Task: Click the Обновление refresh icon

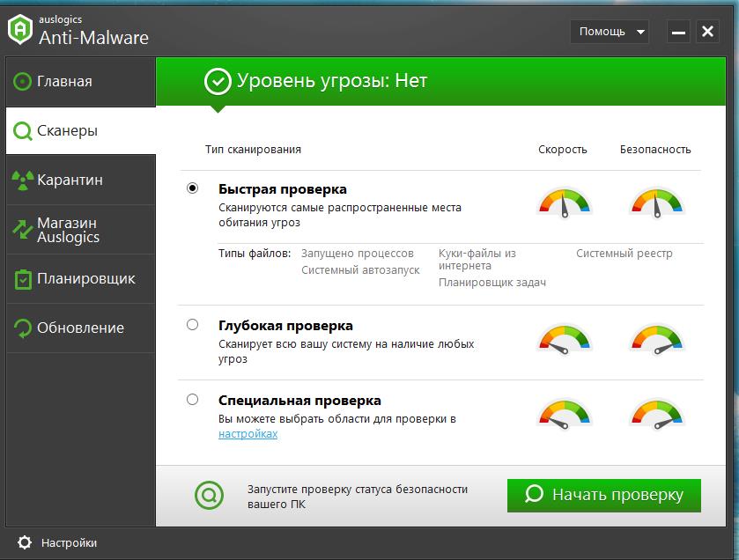Action: [23, 328]
